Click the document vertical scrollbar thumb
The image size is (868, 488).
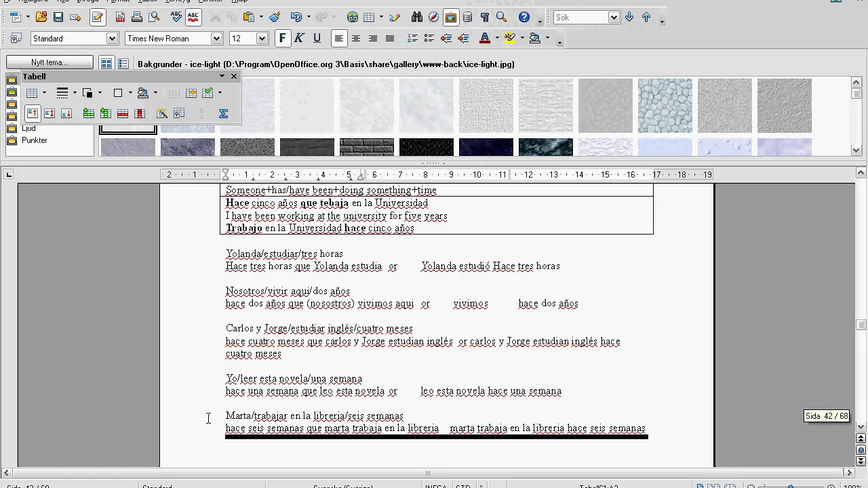pyautogui.click(x=861, y=325)
